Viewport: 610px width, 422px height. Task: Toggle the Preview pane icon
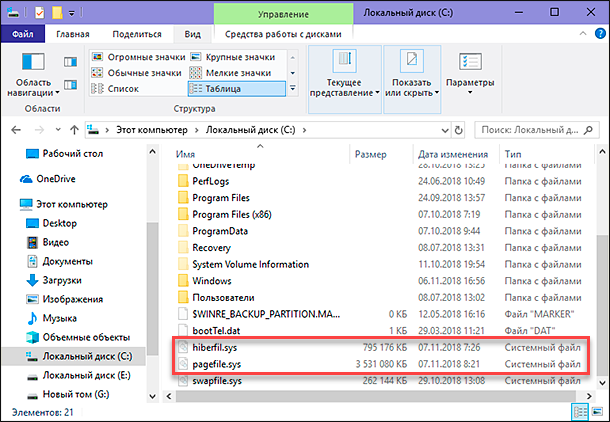tap(70, 62)
